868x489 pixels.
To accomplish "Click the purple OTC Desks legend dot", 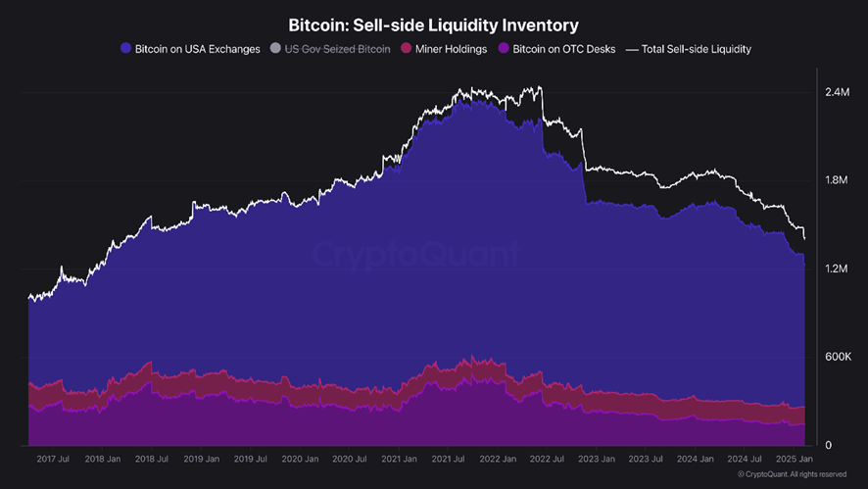I will click(504, 48).
